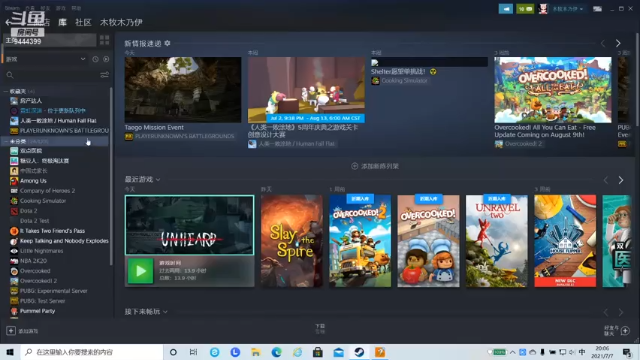The width and height of the screenshot is (640, 360).
Task: Click the ready-to-play filter icon beside the clock
Action: (x=106, y=59)
